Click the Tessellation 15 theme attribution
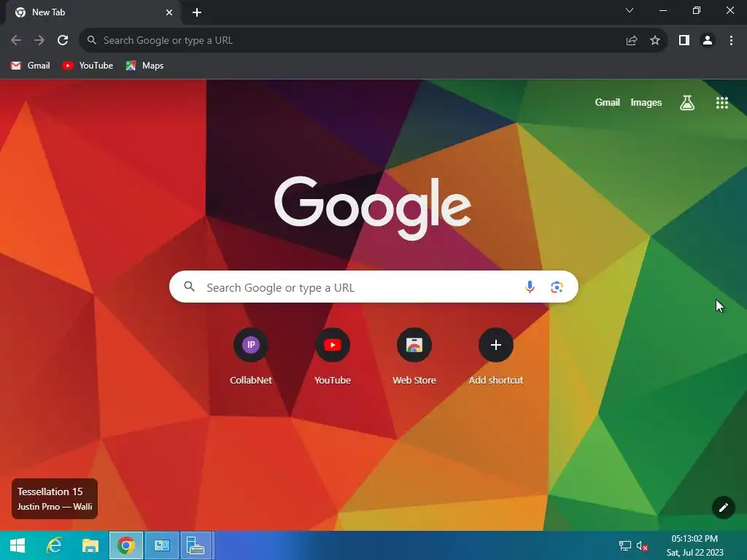Screen dimensions: 747x560 click(55, 499)
